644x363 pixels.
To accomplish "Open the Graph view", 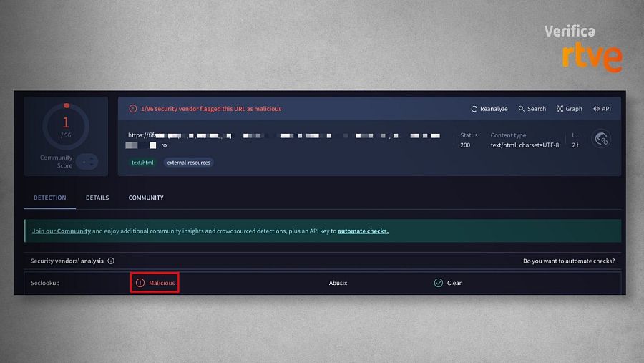I will (570, 109).
